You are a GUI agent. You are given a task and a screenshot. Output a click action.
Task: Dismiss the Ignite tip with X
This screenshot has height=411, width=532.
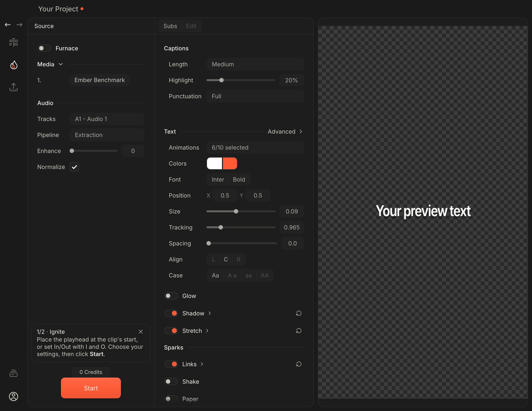(x=140, y=332)
